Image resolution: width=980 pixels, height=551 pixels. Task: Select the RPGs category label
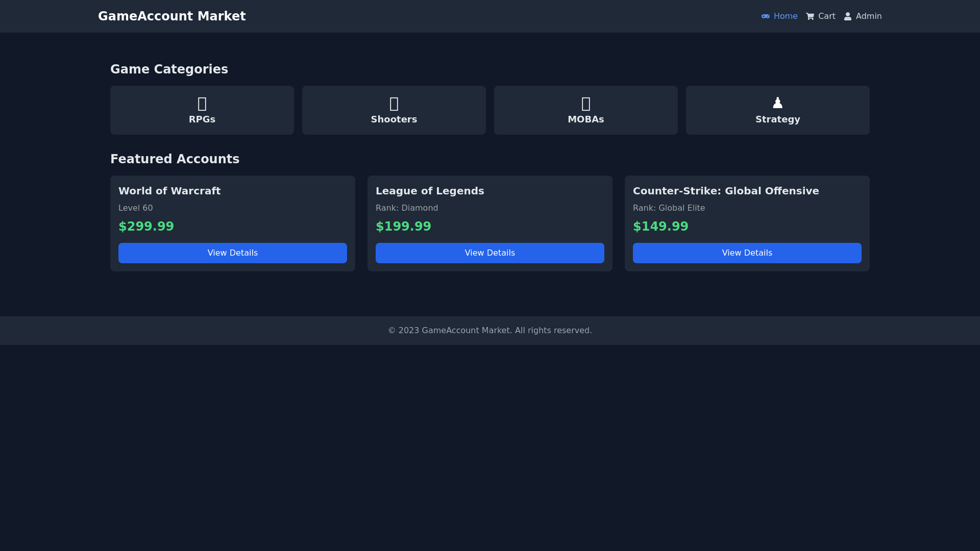(x=202, y=119)
